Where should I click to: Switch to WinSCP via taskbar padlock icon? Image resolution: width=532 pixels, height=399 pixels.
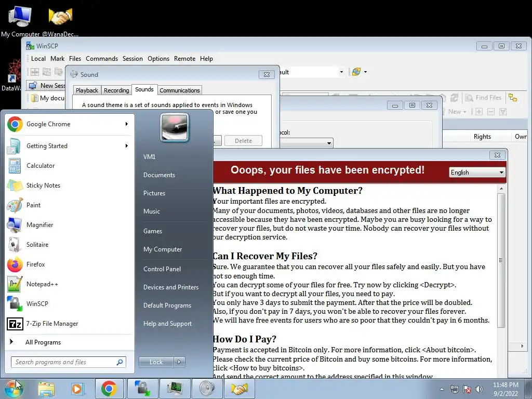(142, 389)
